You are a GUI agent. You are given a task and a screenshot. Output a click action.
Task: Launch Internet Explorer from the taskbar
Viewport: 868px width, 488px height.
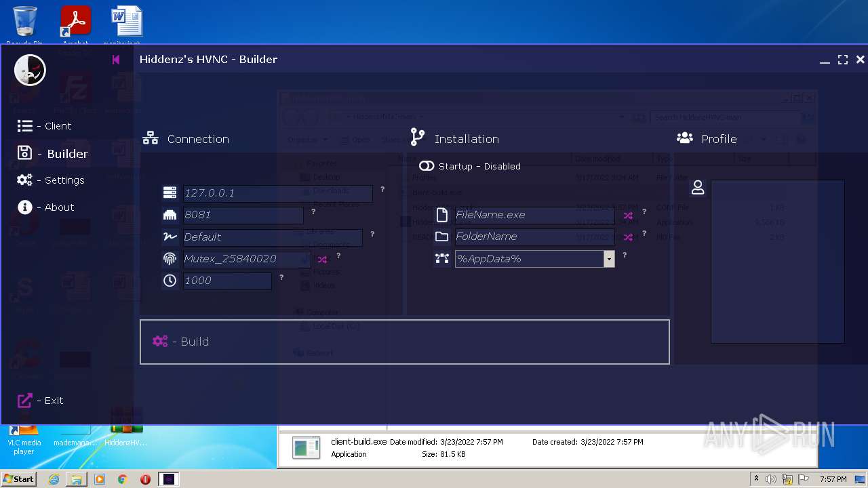(x=54, y=479)
